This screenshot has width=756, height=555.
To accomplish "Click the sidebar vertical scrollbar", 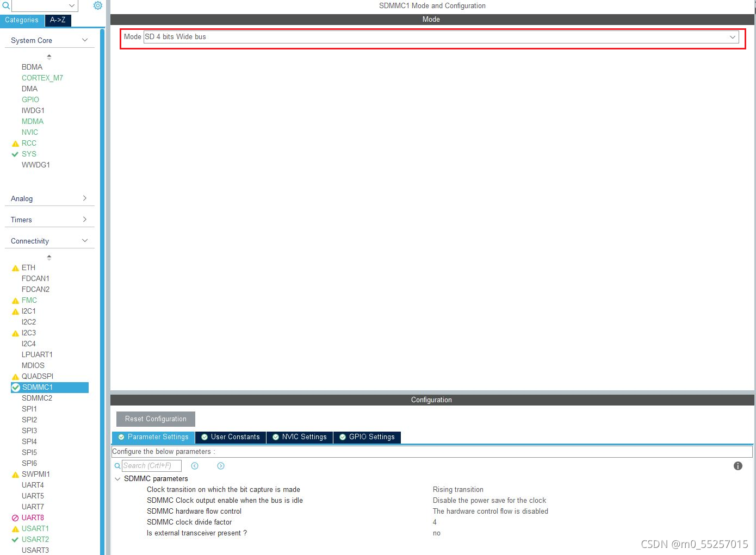I will click(102, 291).
